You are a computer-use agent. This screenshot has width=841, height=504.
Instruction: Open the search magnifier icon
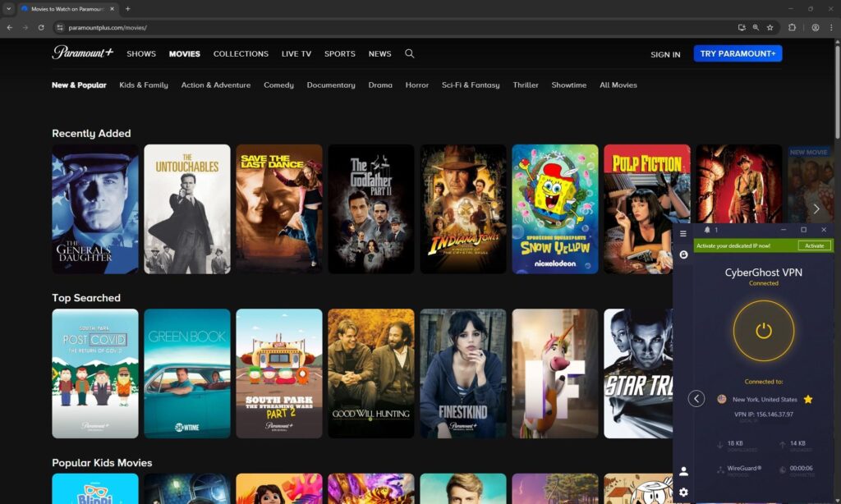(409, 53)
